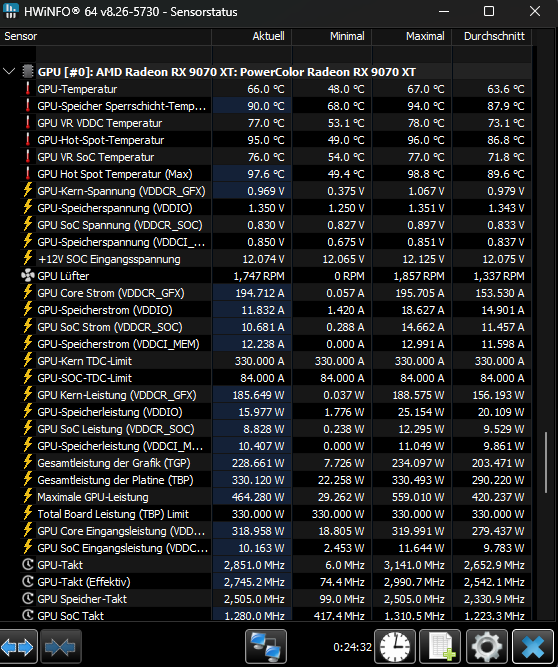This screenshot has height=667, width=558.
Task: Open the network remote monitoring icon
Action: tap(266, 647)
